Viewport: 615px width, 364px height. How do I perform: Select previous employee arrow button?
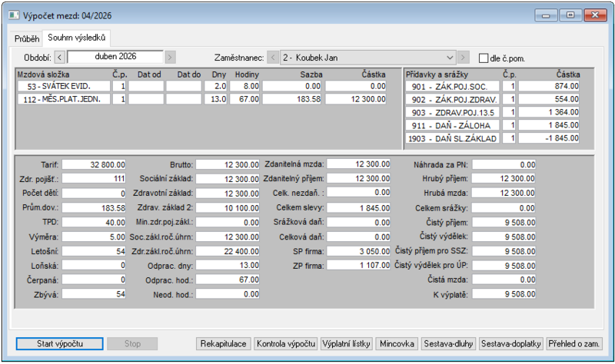tap(273, 58)
